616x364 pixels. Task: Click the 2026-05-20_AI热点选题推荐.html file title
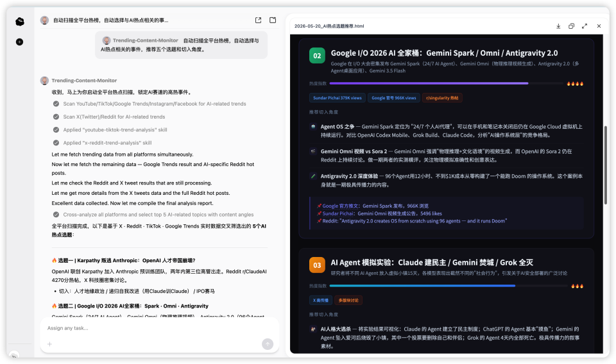pyautogui.click(x=329, y=26)
